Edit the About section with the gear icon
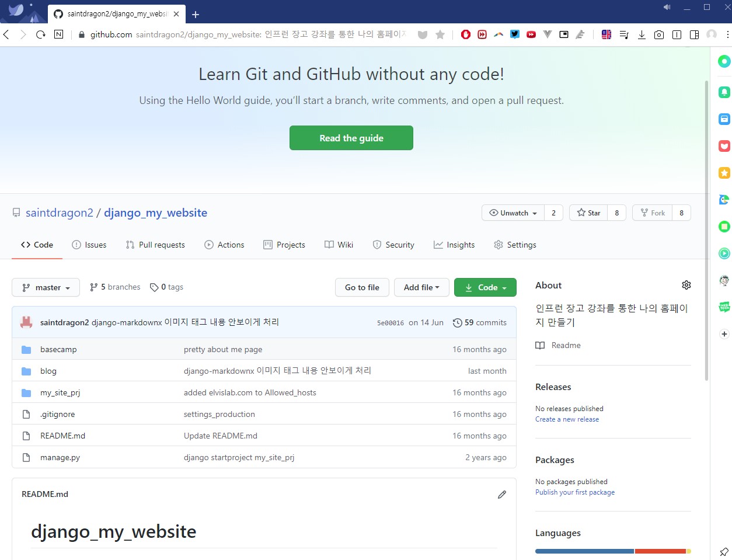Viewport: 732px width, 560px height. point(686,285)
